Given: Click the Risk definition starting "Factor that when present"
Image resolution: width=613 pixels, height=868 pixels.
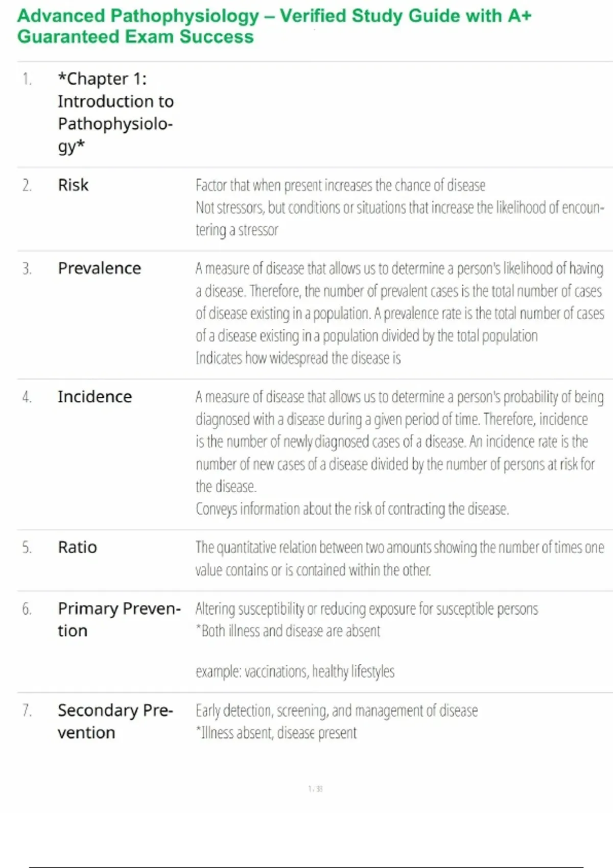Looking at the screenshot, I should point(340,185).
